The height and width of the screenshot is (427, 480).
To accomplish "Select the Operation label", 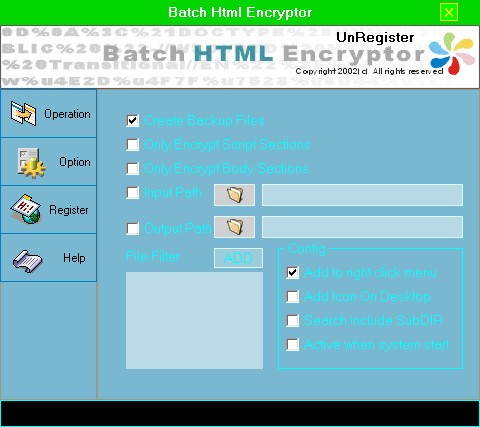I will click(x=67, y=114).
